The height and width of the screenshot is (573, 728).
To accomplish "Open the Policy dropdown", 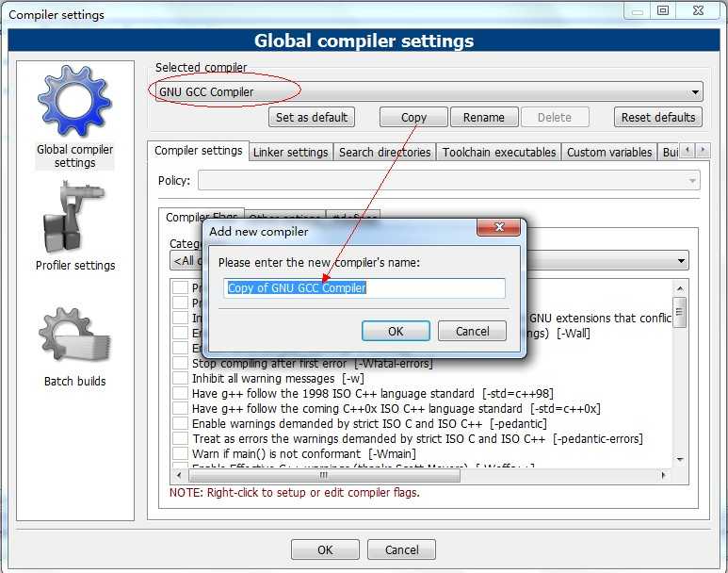I will (448, 180).
